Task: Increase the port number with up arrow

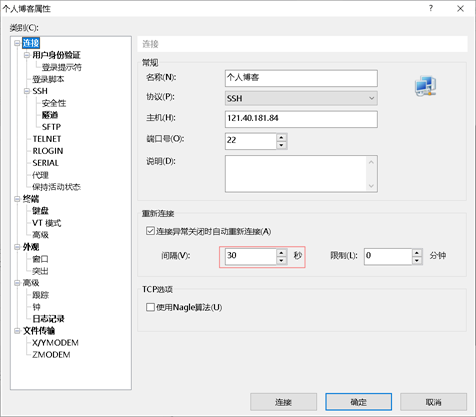Action: [x=282, y=137]
